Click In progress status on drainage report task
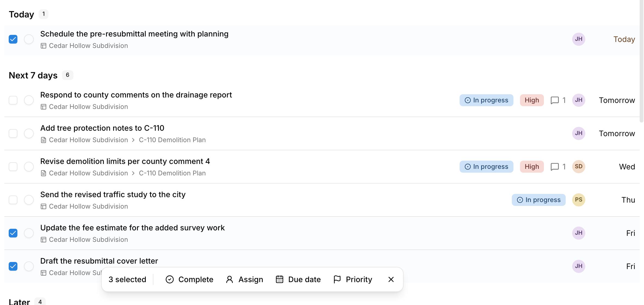 pyautogui.click(x=487, y=100)
